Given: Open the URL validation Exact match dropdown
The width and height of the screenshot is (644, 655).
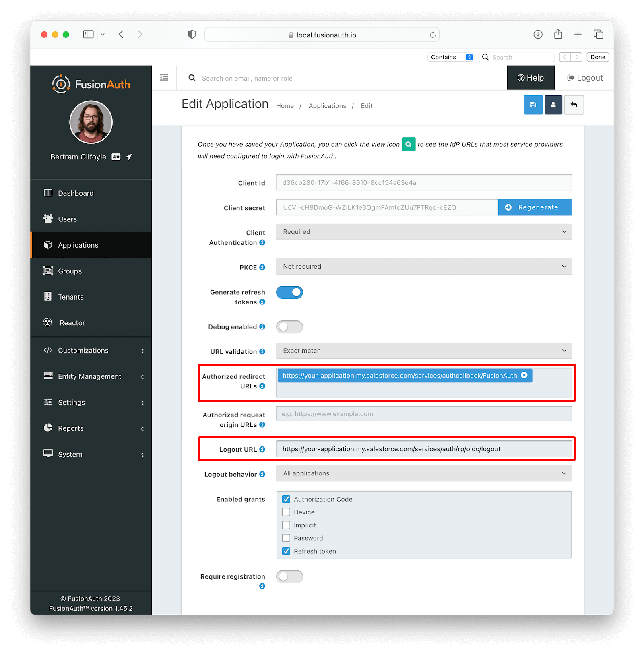Looking at the screenshot, I should (x=424, y=351).
